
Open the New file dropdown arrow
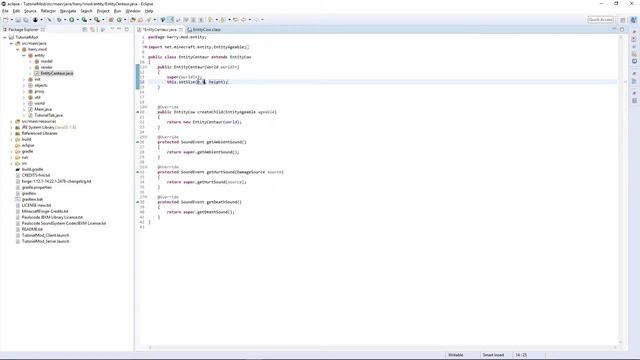(x=11, y=20)
